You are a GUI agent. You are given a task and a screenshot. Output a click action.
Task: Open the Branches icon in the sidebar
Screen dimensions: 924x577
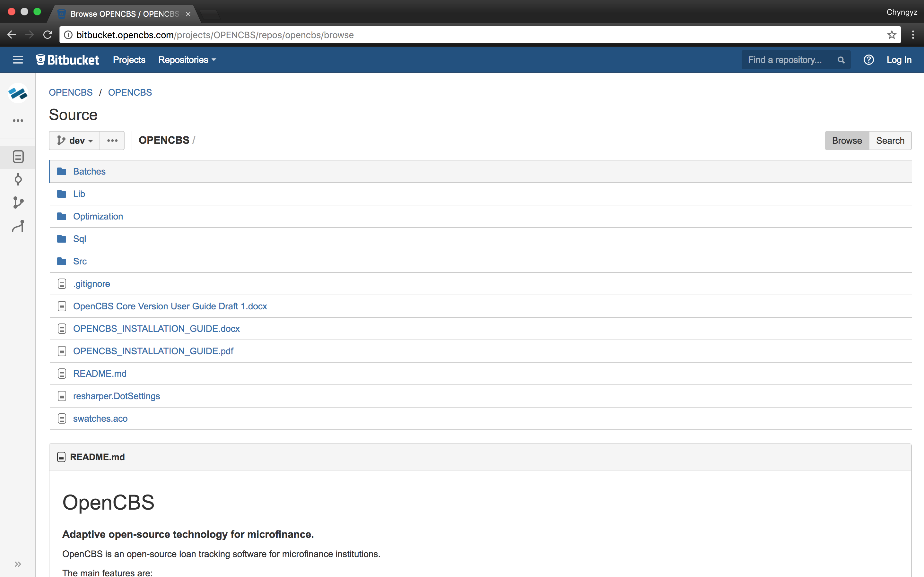(18, 202)
